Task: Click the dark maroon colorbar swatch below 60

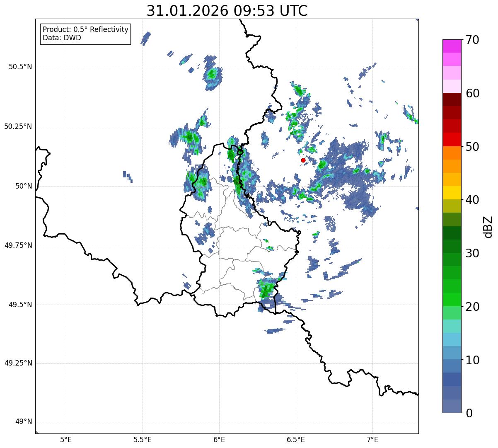Action: point(452,99)
